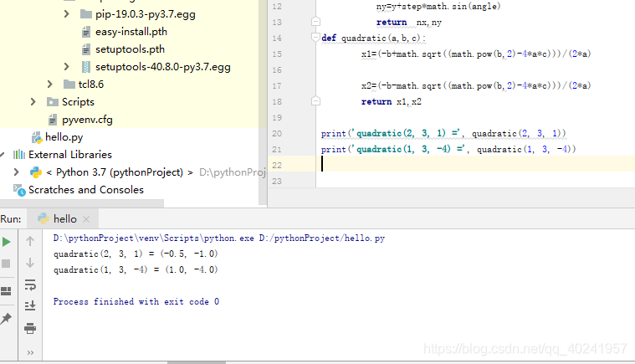
Task: Click the Scratches and Consoles icon
Action: point(19,190)
